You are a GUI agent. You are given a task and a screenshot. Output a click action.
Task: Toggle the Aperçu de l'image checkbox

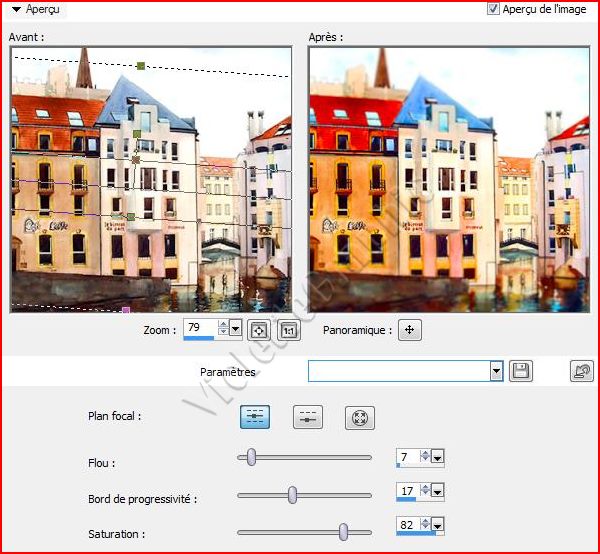[492, 9]
